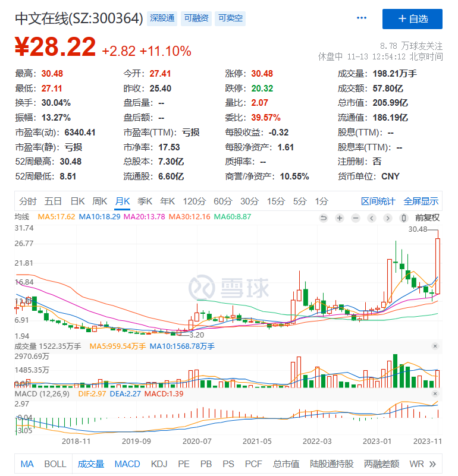Screen dimensions: 458x476
Task: Switch to the 分时 chart tab
Action: tap(27, 201)
